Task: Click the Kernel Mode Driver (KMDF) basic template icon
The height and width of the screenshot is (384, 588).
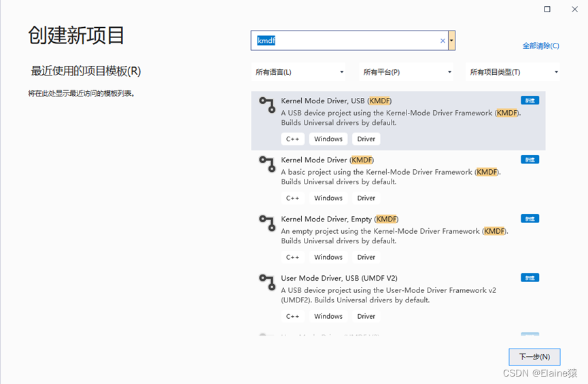Action: click(x=267, y=164)
